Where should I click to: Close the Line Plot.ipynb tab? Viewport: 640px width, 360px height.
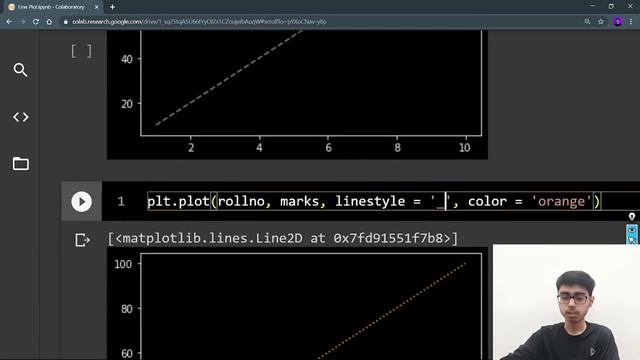click(97, 7)
